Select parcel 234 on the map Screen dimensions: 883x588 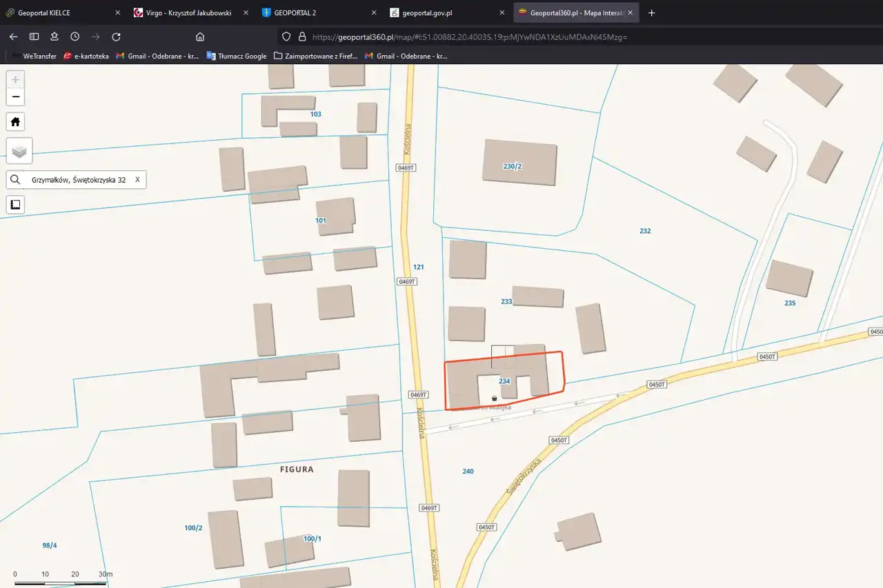504,381
